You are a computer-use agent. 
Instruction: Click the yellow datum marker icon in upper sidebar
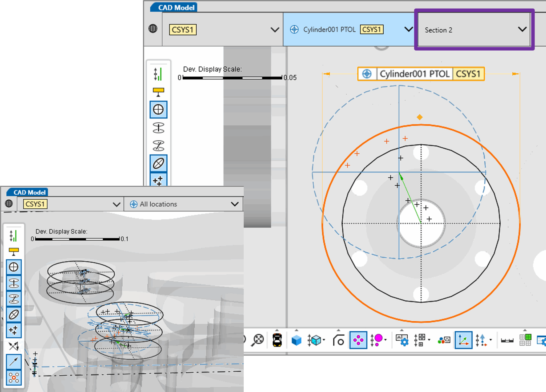(x=158, y=92)
